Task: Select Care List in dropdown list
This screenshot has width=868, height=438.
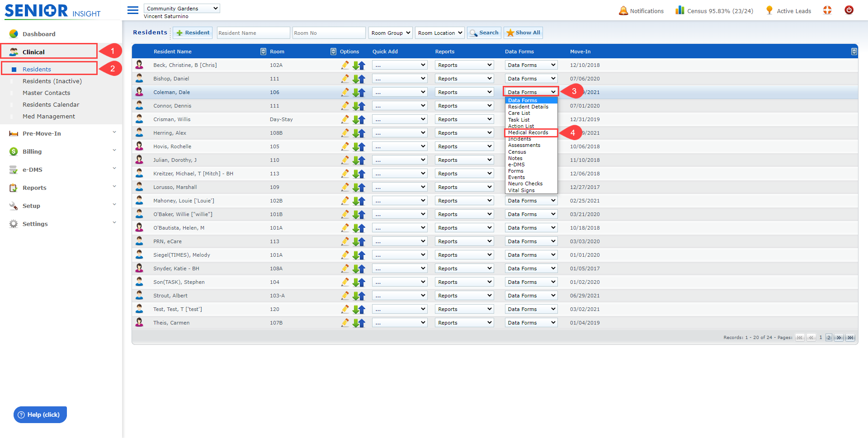Action: click(531, 113)
